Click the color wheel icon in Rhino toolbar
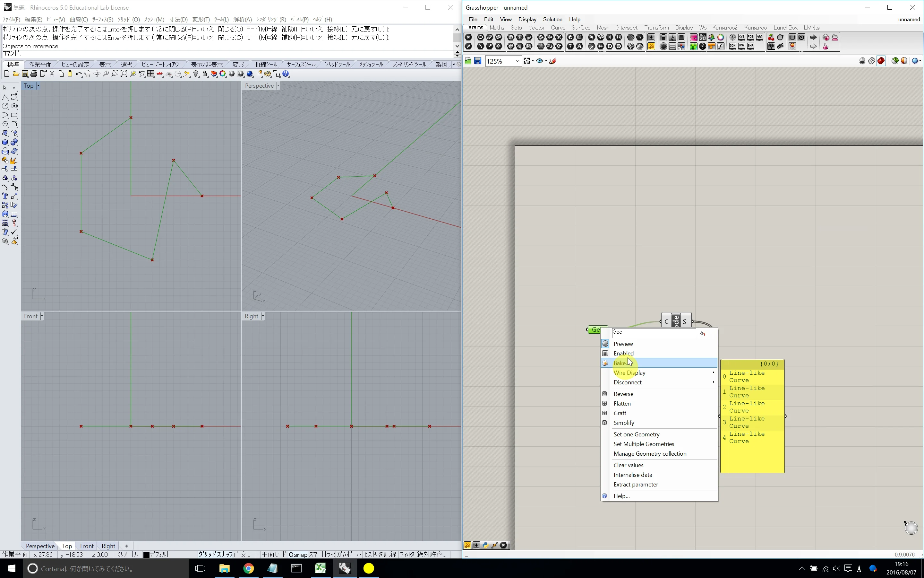Screen dimensions: 924x578 coord(223,74)
